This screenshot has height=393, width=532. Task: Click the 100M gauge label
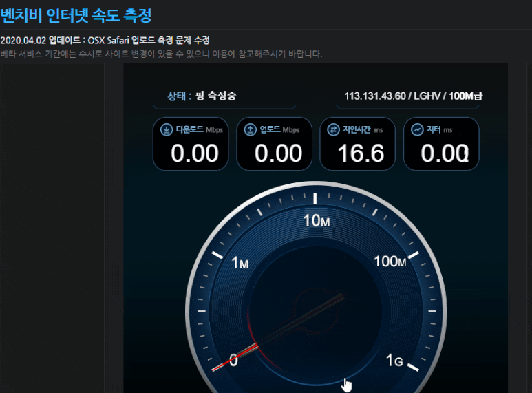[390, 262]
